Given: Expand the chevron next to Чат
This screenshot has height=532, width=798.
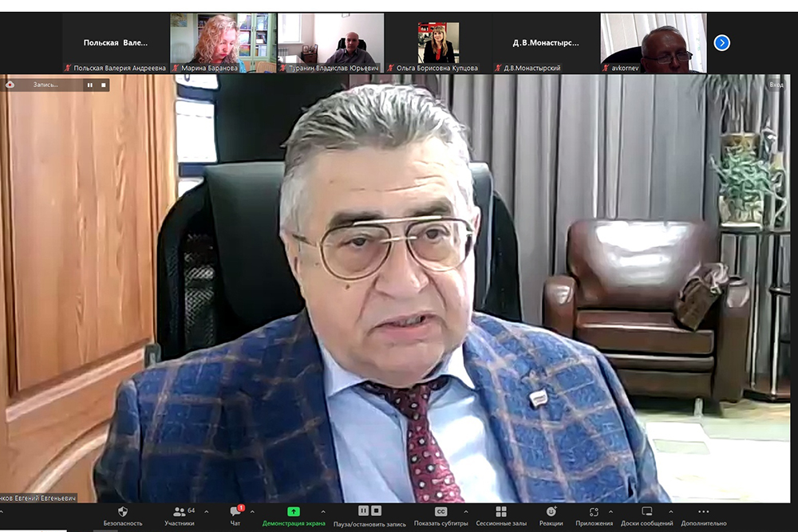Looking at the screenshot, I should [x=253, y=511].
